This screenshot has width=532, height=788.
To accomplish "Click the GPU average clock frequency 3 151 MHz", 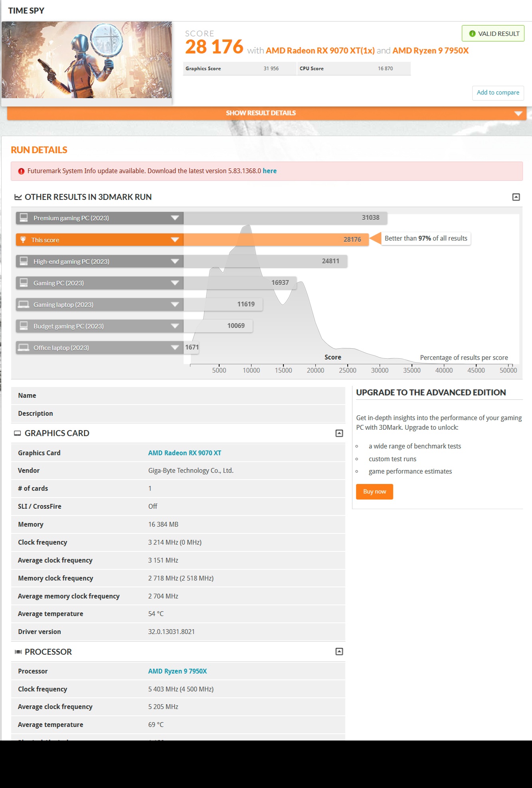I will pos(163,560).
